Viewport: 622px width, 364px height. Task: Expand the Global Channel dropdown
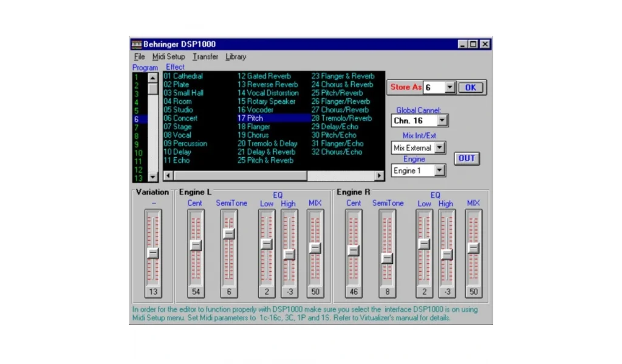coord(442,121)
